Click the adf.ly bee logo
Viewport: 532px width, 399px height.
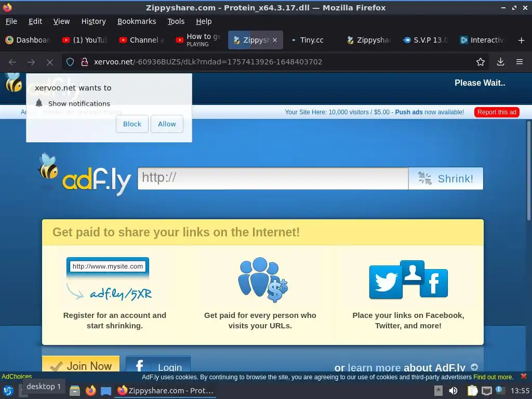tap(85, 175)
